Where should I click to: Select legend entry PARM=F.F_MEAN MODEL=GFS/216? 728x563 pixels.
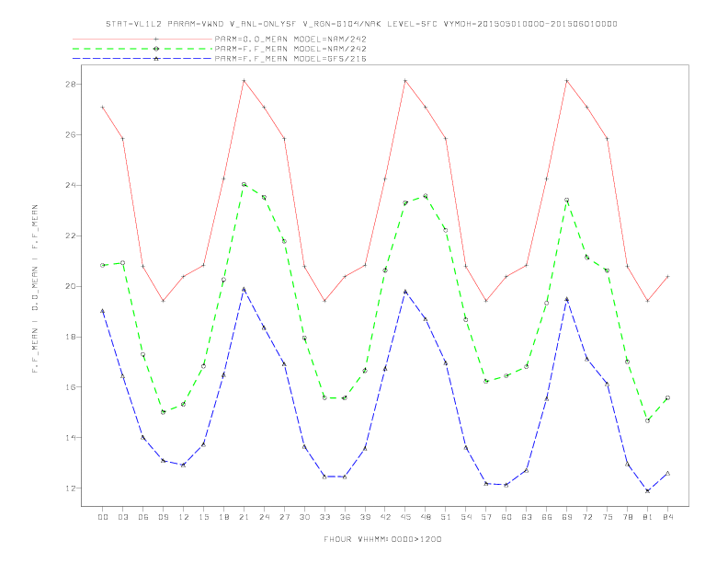pyautogui.click(x=290, y=59)
